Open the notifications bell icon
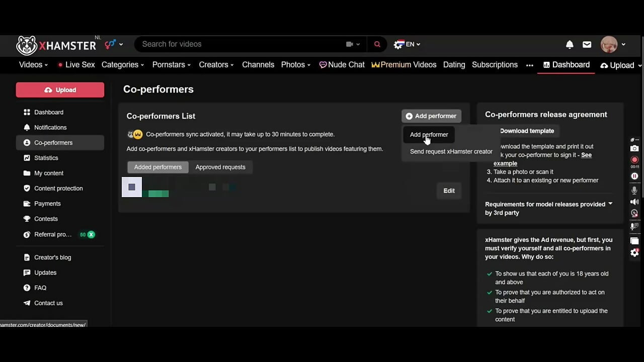 [570, 44]
